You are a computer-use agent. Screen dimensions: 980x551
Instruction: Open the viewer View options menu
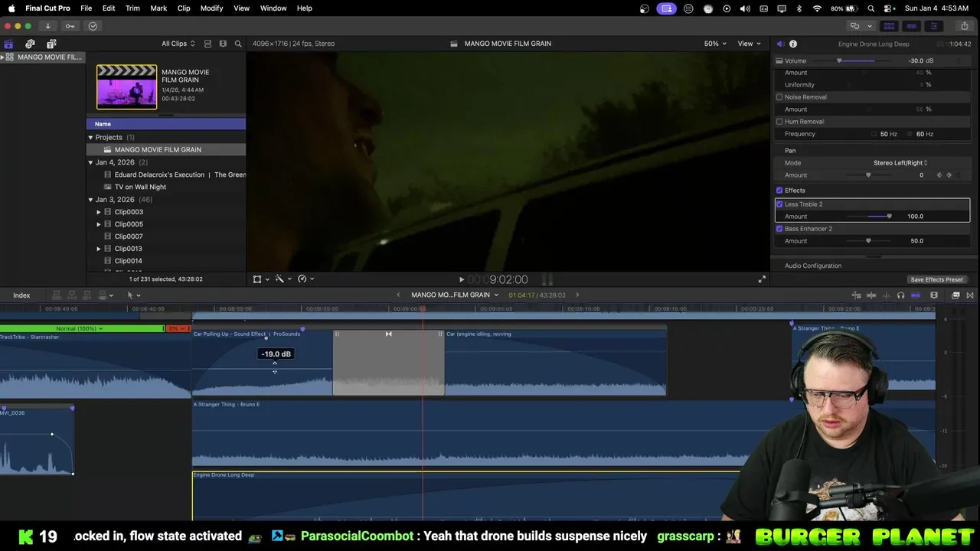(x=749, y=44)
